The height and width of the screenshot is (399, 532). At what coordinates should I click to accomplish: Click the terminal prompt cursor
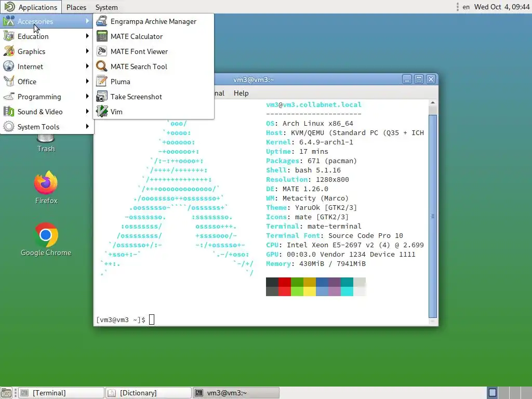click(152, 320)
